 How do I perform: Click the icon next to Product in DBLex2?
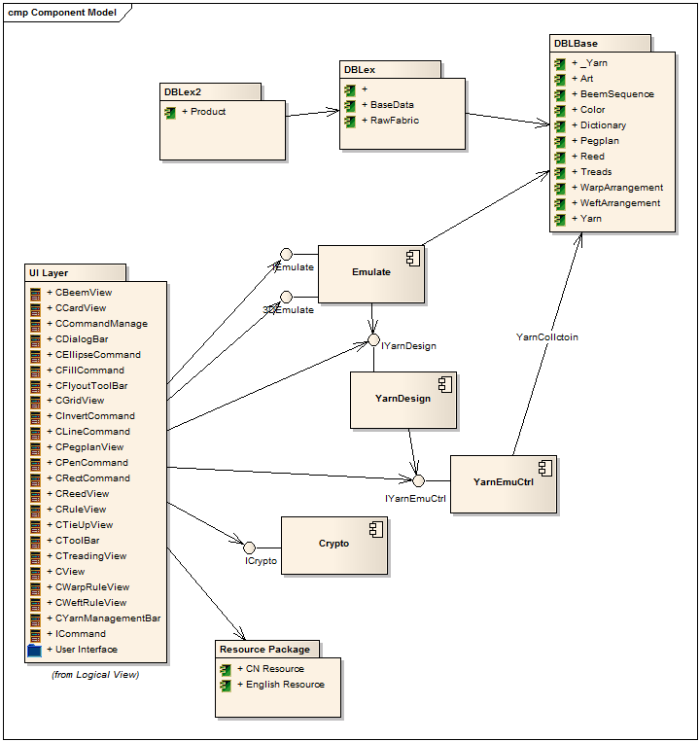(x=170, y=112)
